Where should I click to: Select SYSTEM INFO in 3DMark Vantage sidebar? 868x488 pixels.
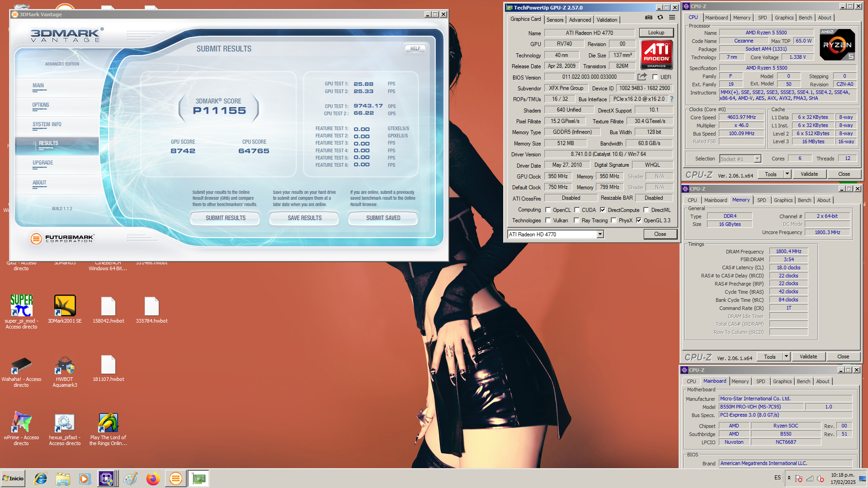click(x=47, y=125)
